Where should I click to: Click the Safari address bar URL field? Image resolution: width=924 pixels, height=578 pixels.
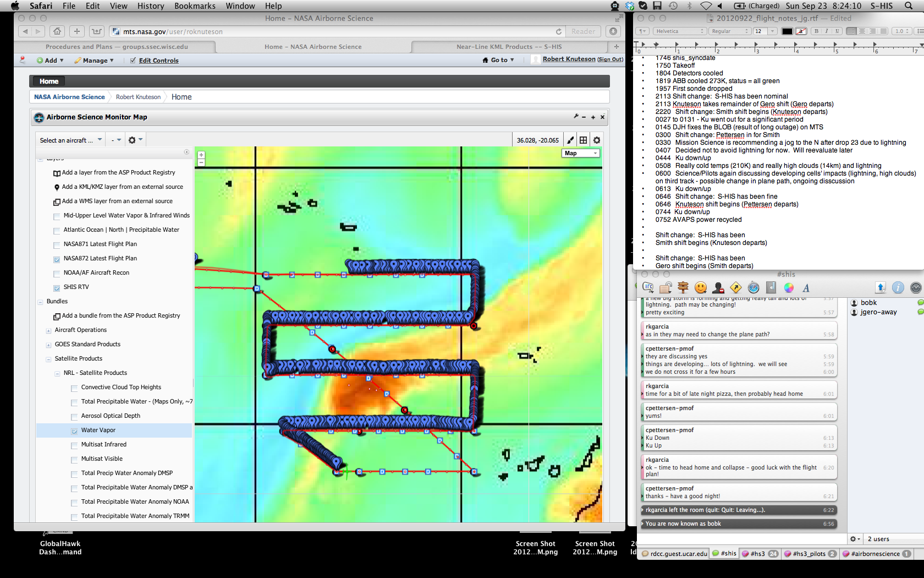[x=330, y=31]
